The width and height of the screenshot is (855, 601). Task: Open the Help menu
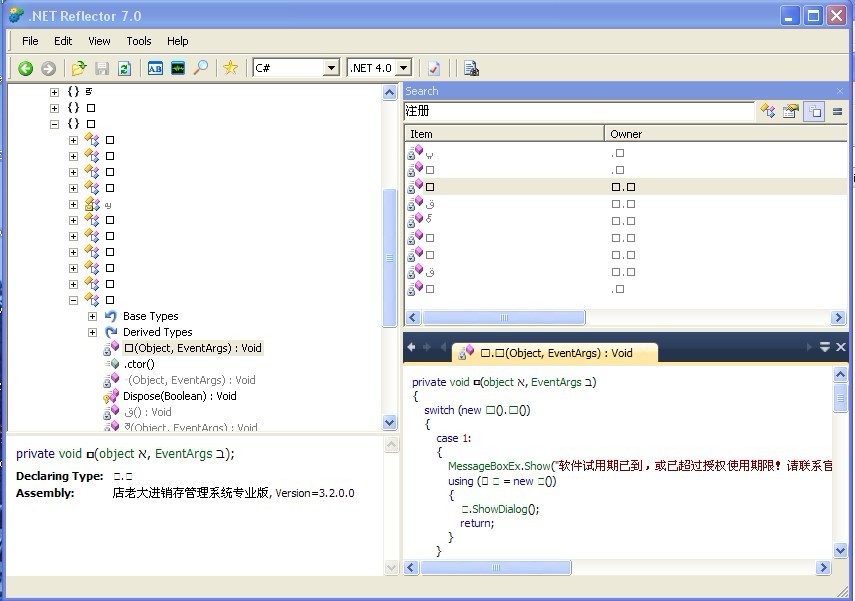pos(178,41)
